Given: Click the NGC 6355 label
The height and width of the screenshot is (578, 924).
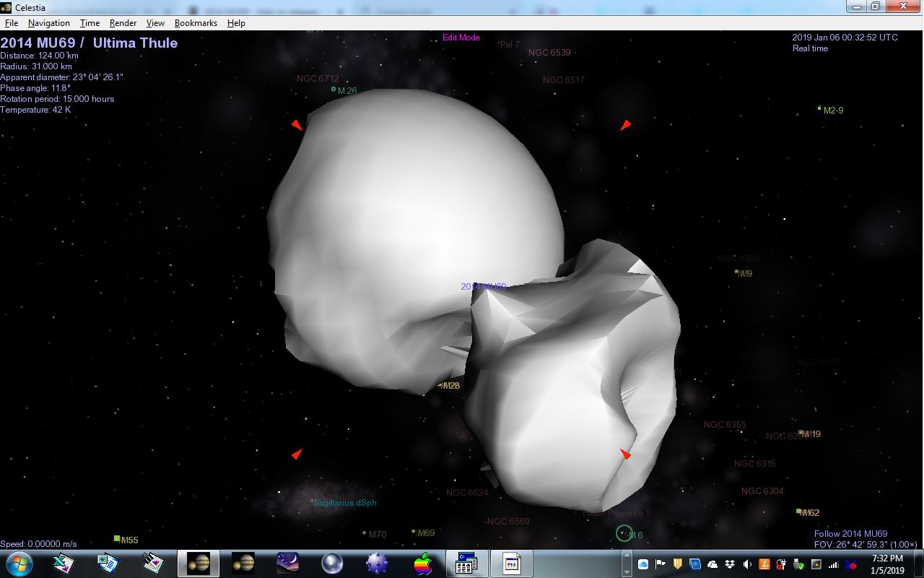Looking at the screenshot, I should (x=725, y=425).
